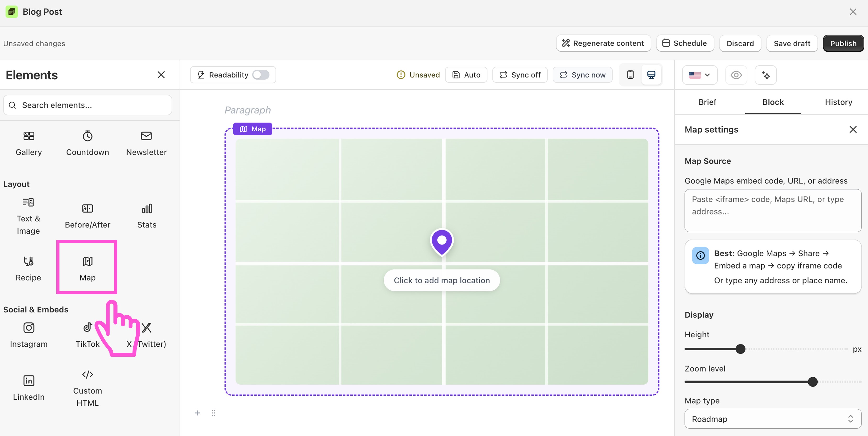Add a Gallery element
Viewport: 868px width, 436px height.
pyautogui.click(x=29, y=144)
